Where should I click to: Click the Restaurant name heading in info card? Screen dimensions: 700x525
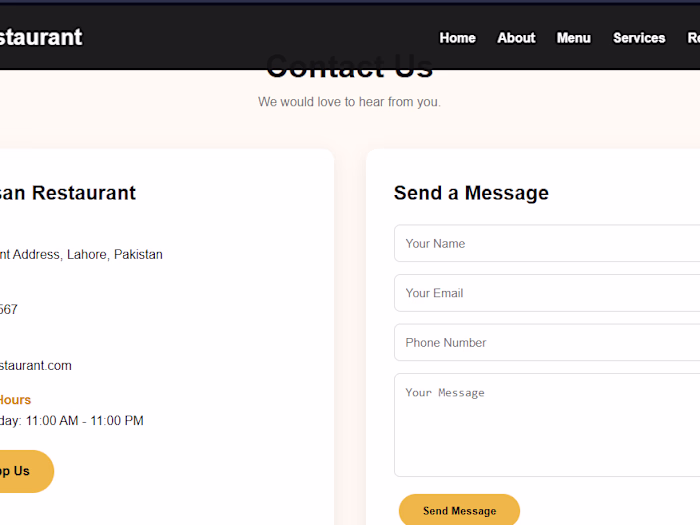(x=68, y=193)
